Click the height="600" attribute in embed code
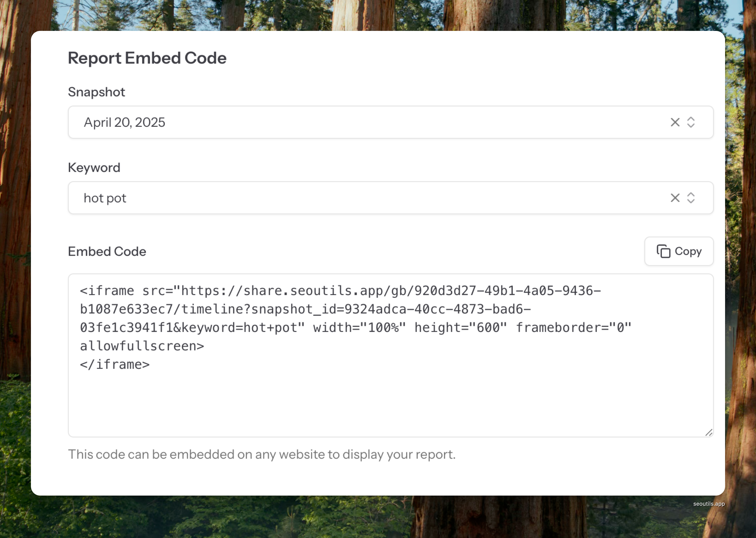This screenshot has width=756, height=538. (x=461, y=328)
